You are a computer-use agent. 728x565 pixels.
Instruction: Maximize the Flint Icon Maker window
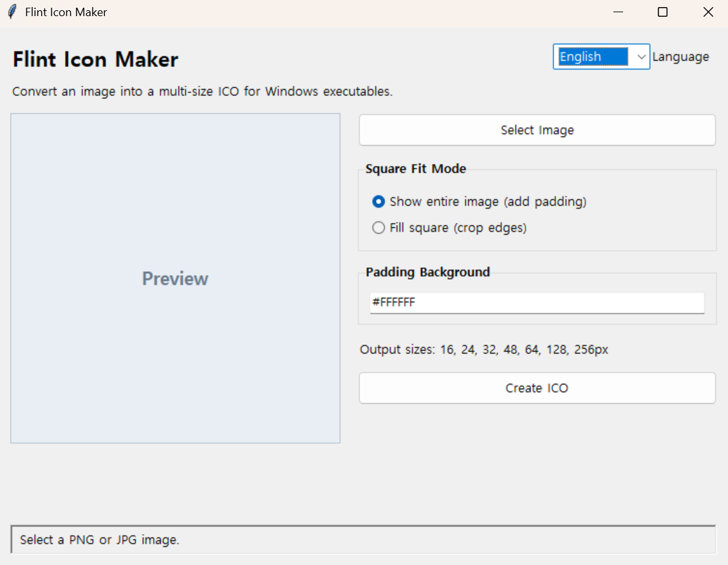pos(662,12)
